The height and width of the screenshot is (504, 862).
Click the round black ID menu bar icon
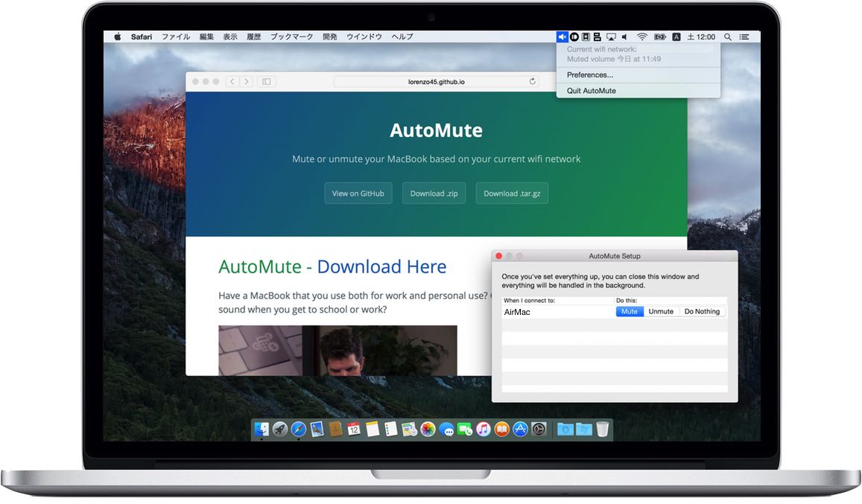point(574,36)
